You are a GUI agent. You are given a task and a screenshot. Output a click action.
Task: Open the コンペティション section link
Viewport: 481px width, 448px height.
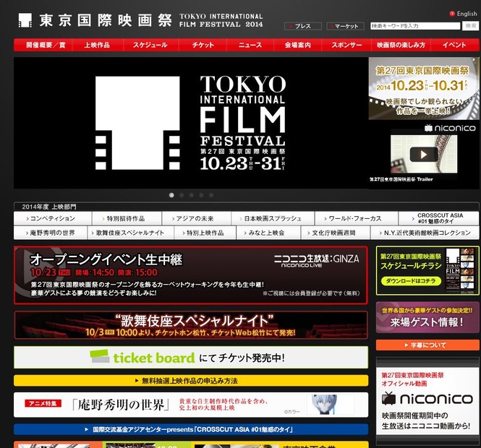[53, 218]
